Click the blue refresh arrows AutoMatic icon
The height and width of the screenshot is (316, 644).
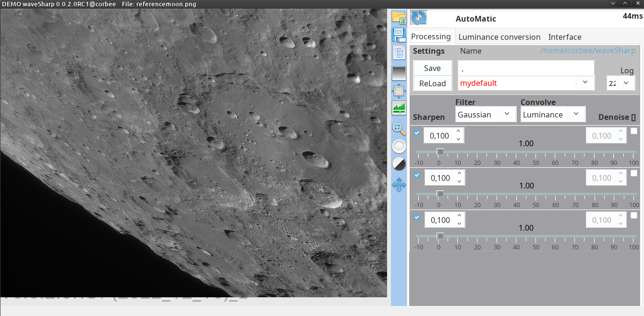[x=419, y=18]
